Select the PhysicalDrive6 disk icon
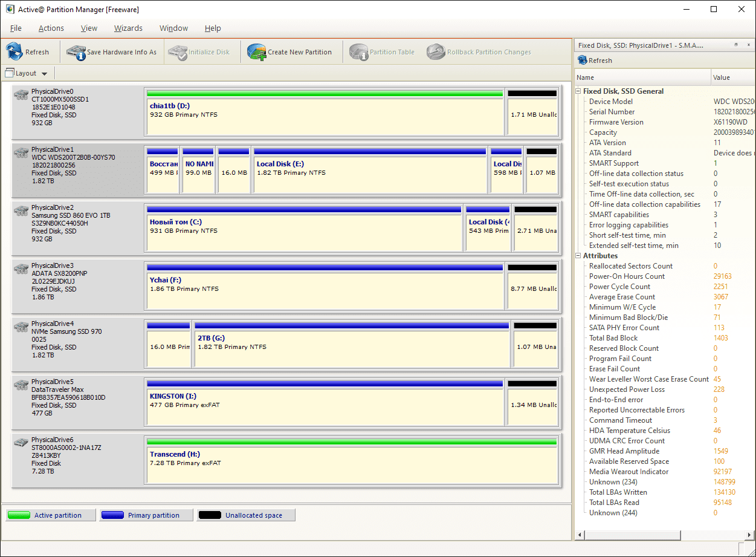 (22, 441)
